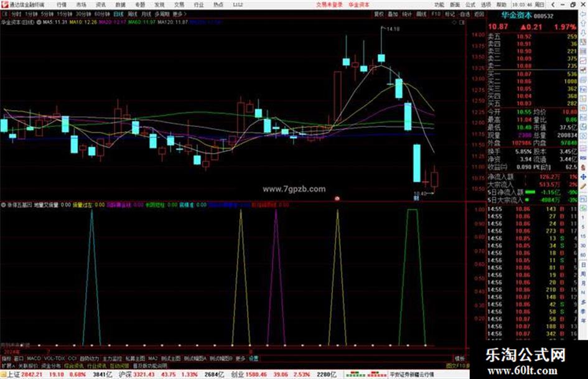Click the 返回 back button
This screenshot has height=379, width=588.
point(479,14)
